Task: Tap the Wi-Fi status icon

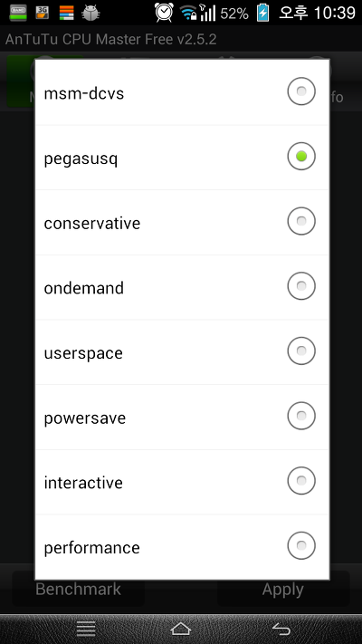Action: click(189, 14)
